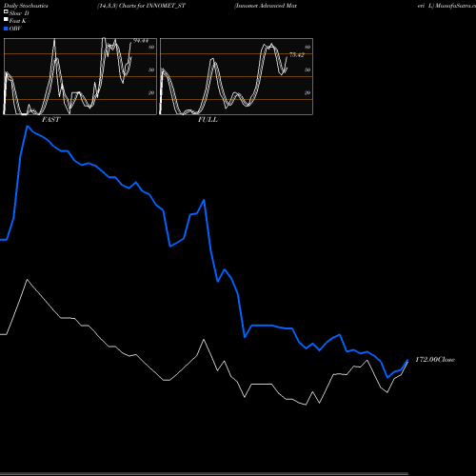Click the 20 axis label in FAST panel
The width and height of the screenshot is (476, 476).
tap(151, 92)
